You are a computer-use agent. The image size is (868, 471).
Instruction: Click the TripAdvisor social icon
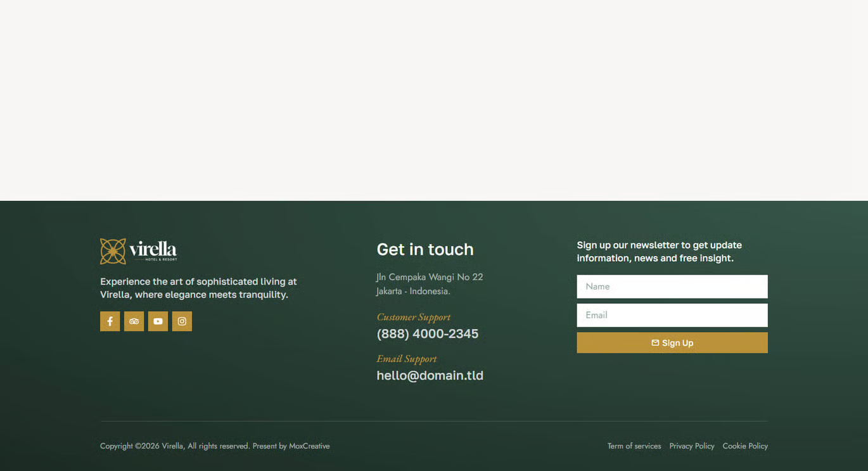[134, 321]
